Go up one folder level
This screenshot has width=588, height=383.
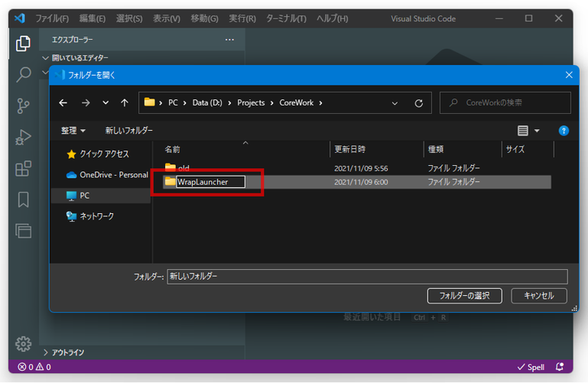click(124, 102)
